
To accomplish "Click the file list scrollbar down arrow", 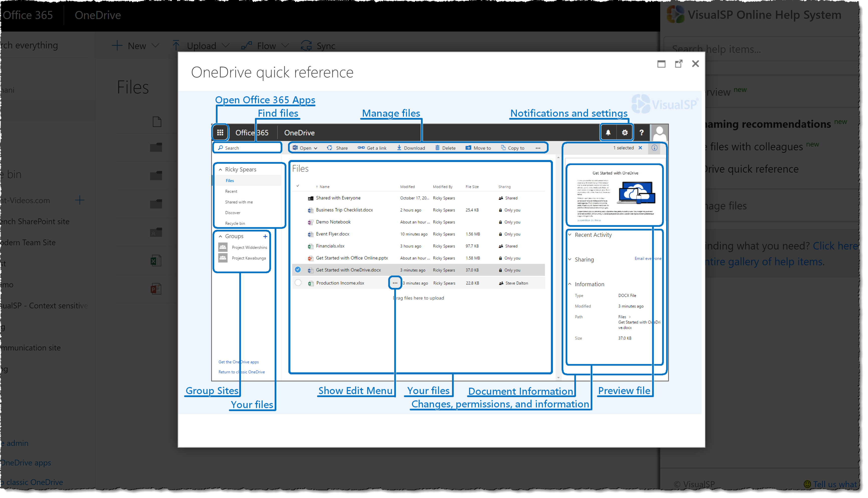I will coord(559,378).
